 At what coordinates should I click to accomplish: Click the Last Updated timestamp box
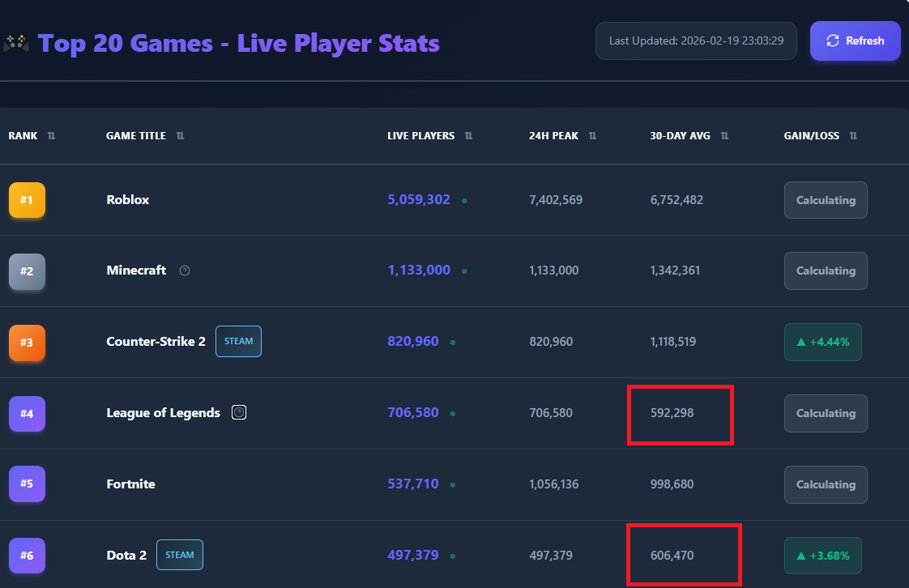click(x=696, y=40)
